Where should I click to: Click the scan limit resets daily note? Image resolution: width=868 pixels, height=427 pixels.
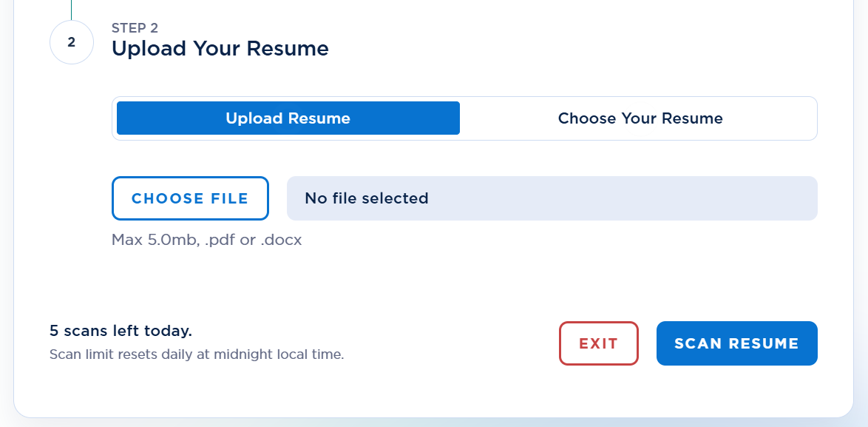[x=197, y=354]
